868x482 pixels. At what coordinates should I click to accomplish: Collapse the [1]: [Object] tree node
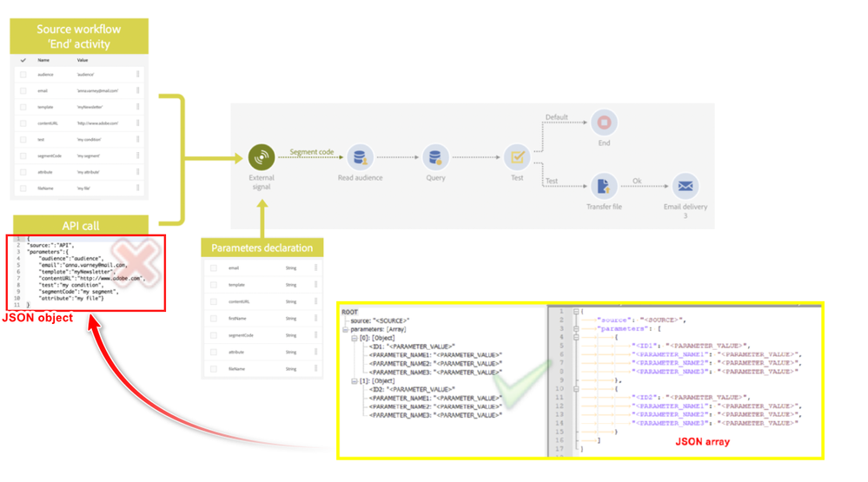click(x=354, y=380)
